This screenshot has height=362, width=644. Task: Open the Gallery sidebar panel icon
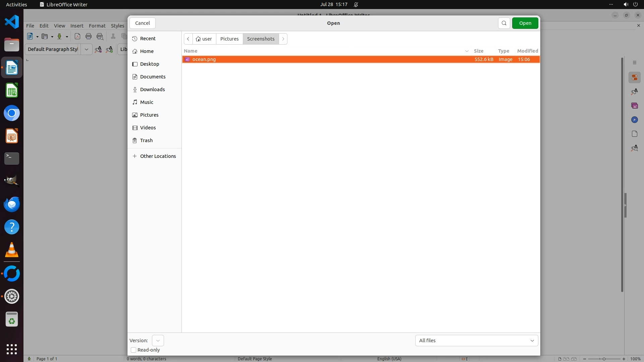634,106
